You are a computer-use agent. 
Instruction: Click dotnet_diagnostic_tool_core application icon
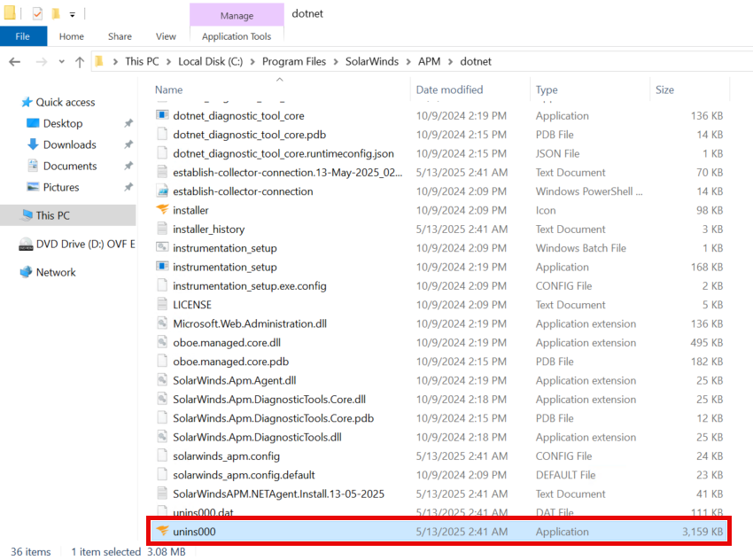coord(162,116)
